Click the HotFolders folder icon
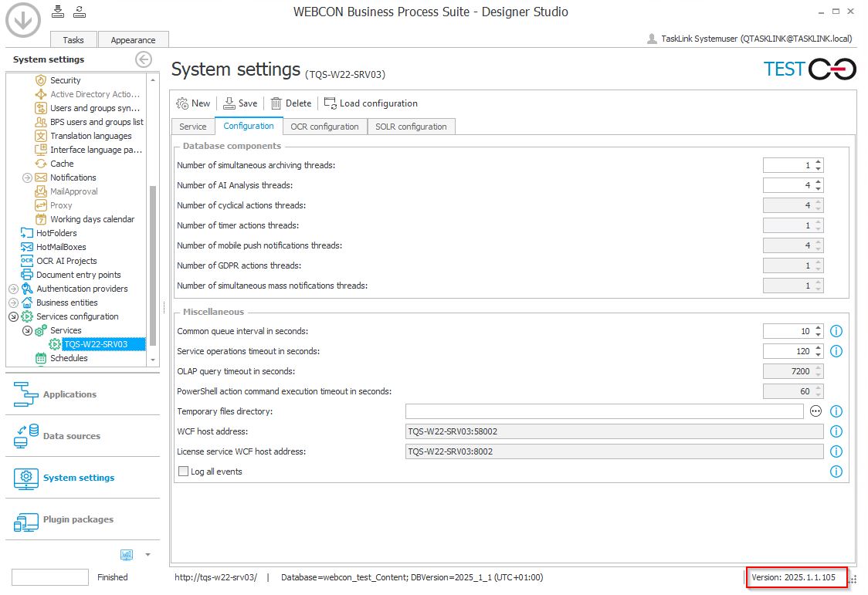Viewport: 868px width, 595px height. pos(26,233)
